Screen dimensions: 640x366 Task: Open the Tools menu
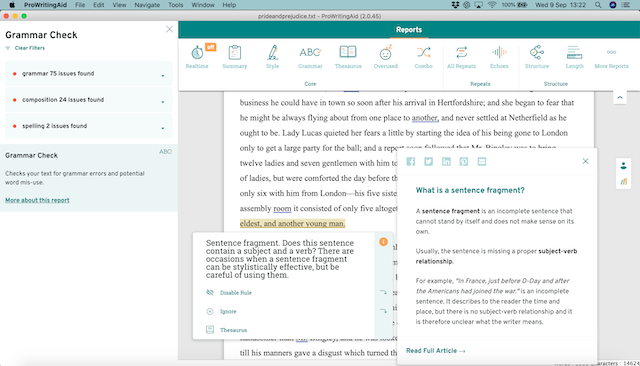click(176, 5)
